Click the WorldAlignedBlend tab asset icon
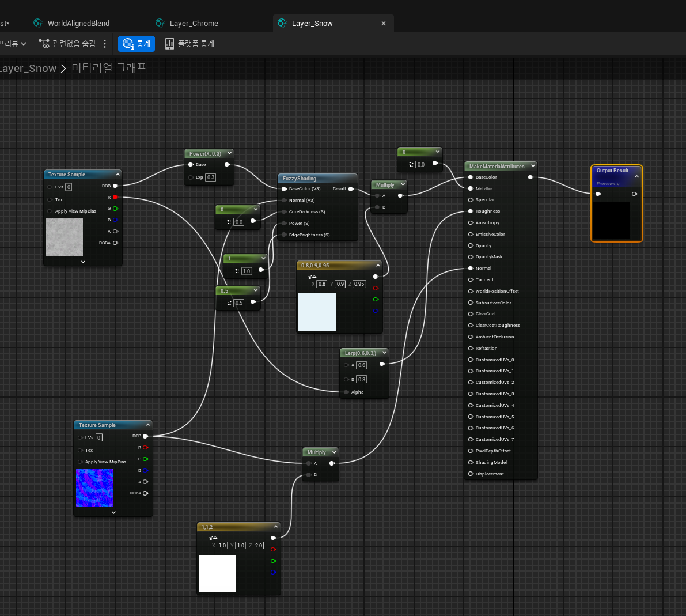The height and width of the screenshot is (616, 686). (38, 23)
